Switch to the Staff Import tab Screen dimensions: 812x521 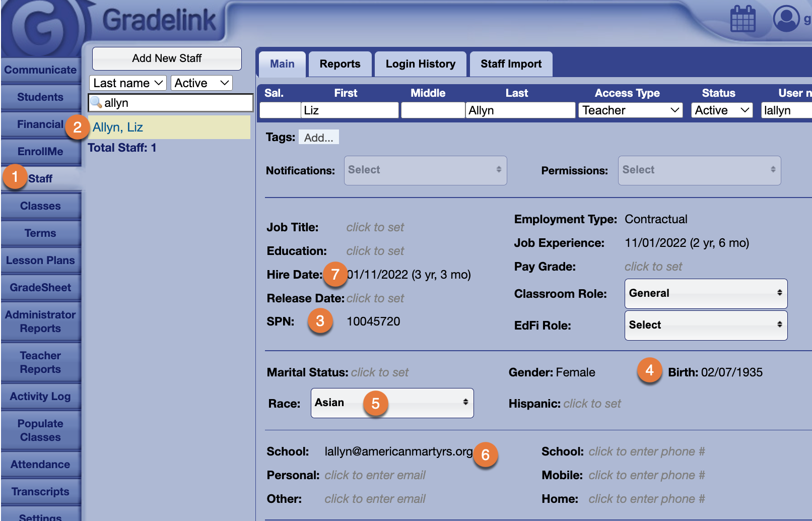pos(511,64)
